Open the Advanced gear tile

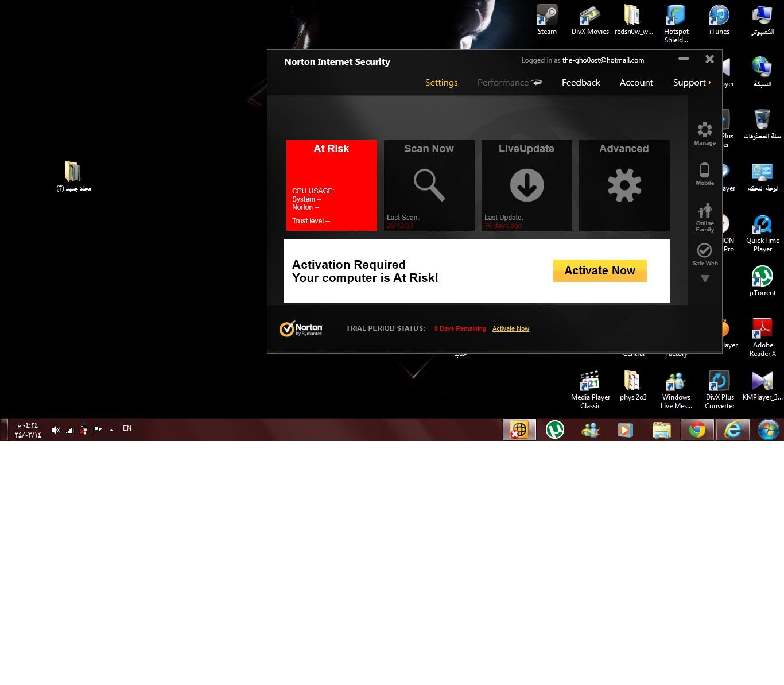624,185
